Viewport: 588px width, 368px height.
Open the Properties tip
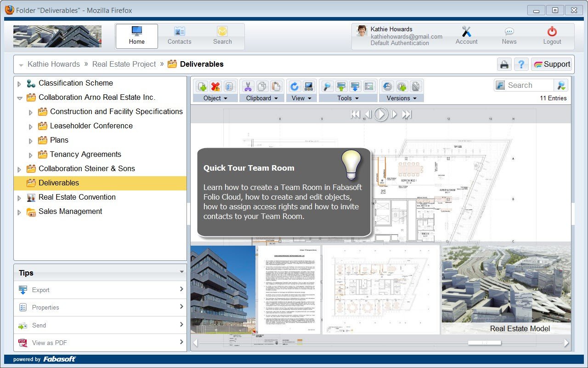pyautogui.click(x=100, y=307)
